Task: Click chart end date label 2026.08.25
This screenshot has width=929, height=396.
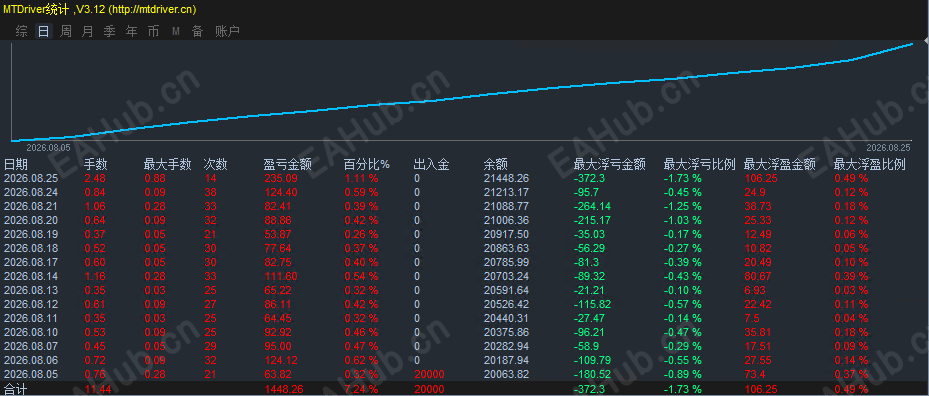Action: pyautogui.click(x=888, y=147)
